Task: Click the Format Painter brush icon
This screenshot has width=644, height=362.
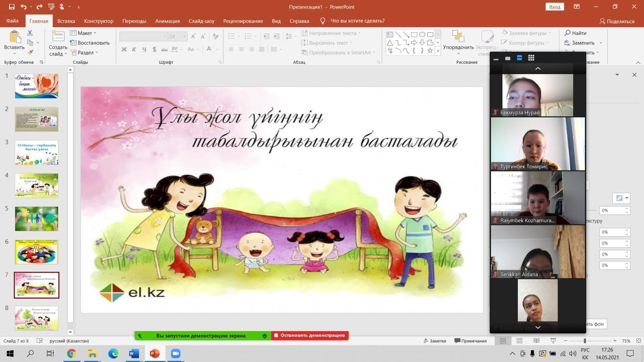Action: (x=30, y=52)
